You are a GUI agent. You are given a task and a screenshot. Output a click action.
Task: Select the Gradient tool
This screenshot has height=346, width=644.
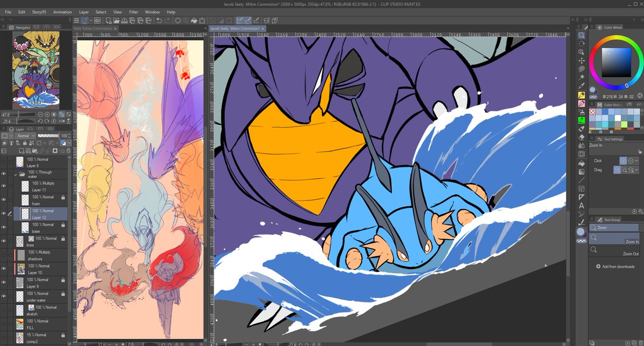point(581,171)
